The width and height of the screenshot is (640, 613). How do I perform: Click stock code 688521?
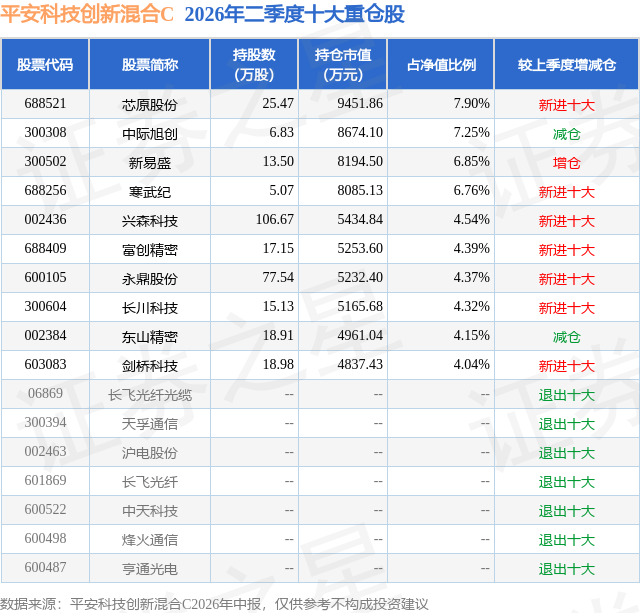[x=45, y=104]
